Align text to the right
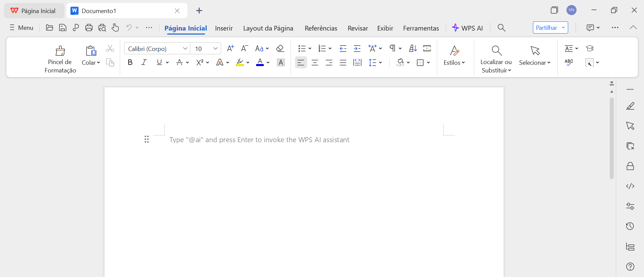 coord(329,62)
